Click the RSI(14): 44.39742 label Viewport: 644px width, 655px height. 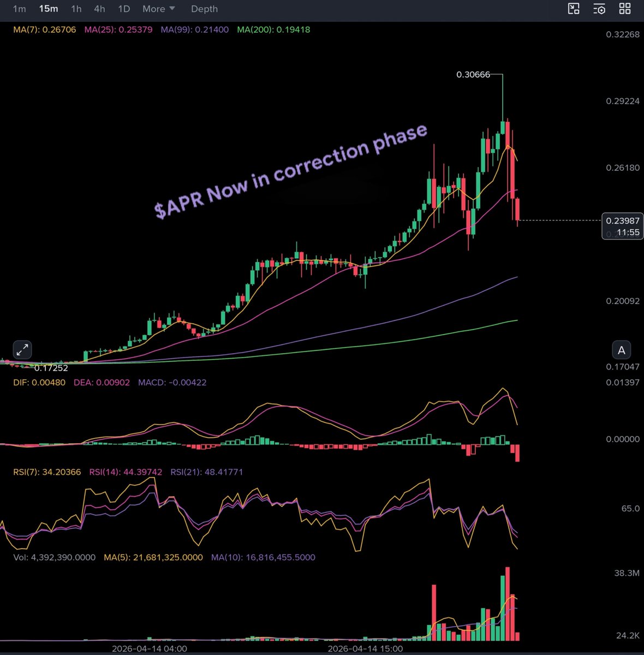pos(126,472)
